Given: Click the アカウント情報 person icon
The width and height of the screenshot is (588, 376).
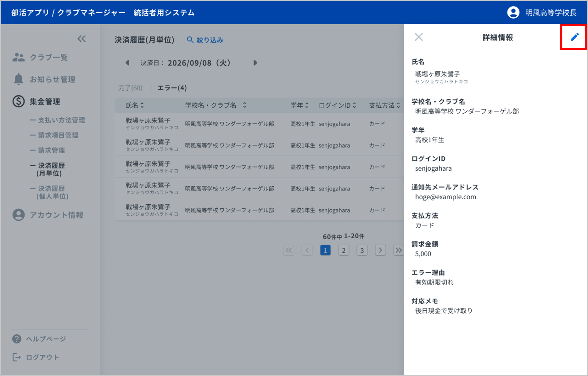Looking at the screenshot, I should [x=19, y=215].
